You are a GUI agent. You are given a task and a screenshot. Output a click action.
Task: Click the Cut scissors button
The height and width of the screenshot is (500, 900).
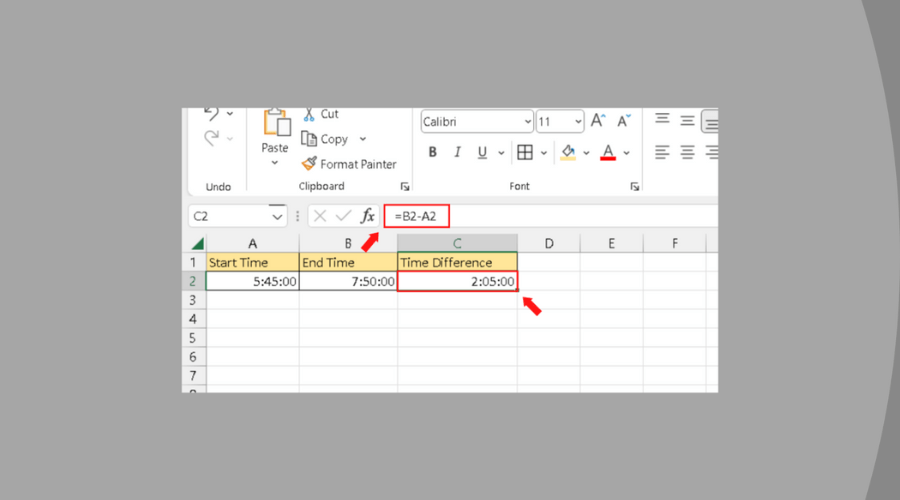(321, 114)
